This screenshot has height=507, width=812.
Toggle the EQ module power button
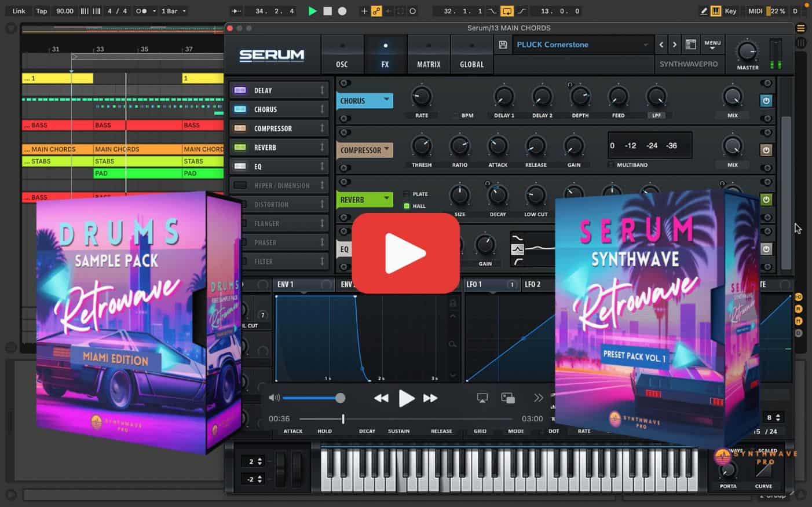766,249
